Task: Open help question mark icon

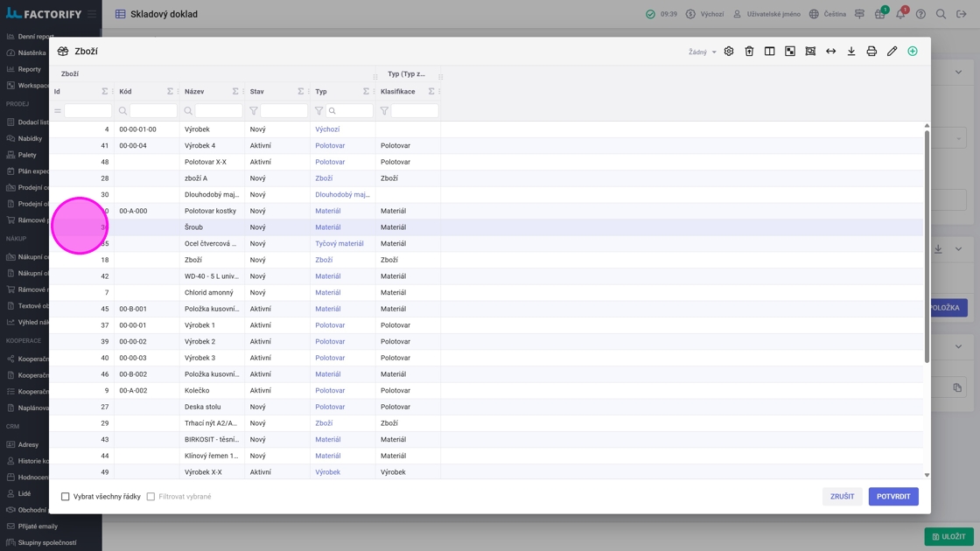Action: [920, 14]
